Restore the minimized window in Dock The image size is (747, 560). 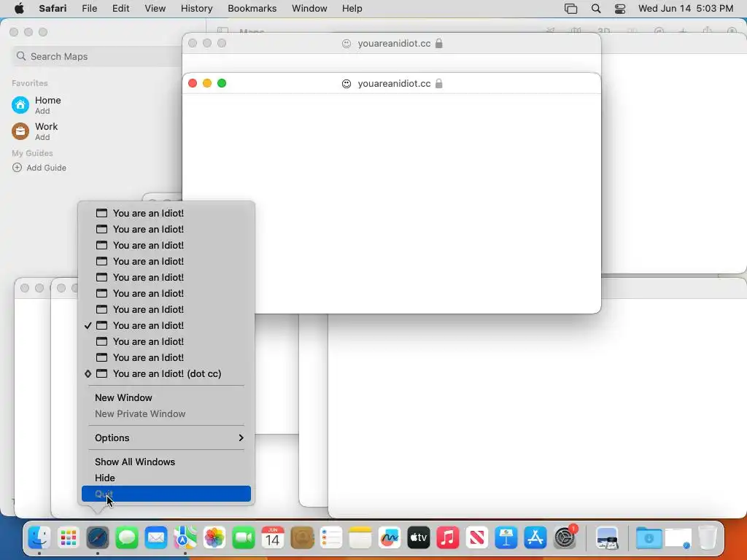(678, 539)
